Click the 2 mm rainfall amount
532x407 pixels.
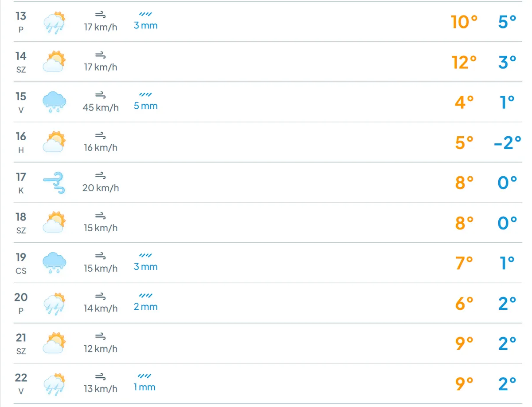tap(145, 307)
